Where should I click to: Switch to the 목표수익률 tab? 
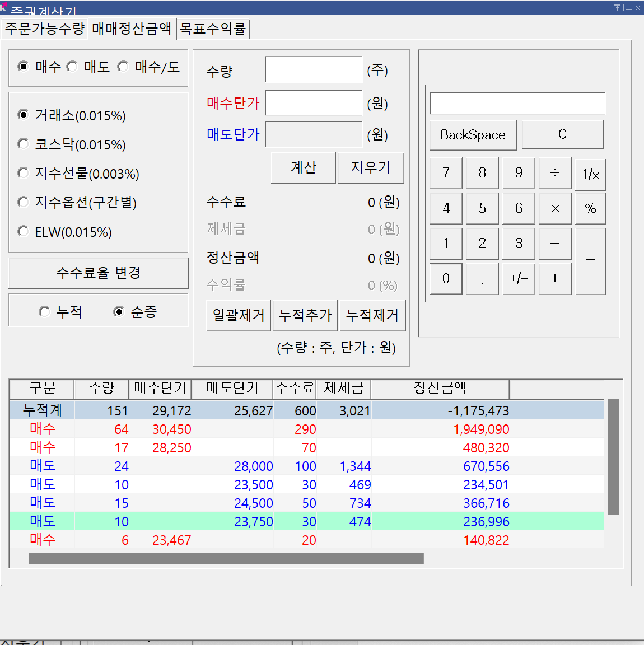point(213,29)
